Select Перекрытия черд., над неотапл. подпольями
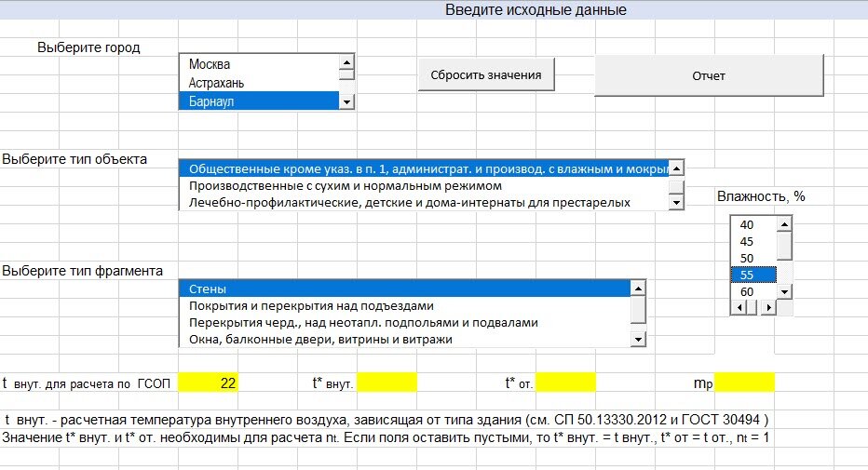 coord(405,322)
